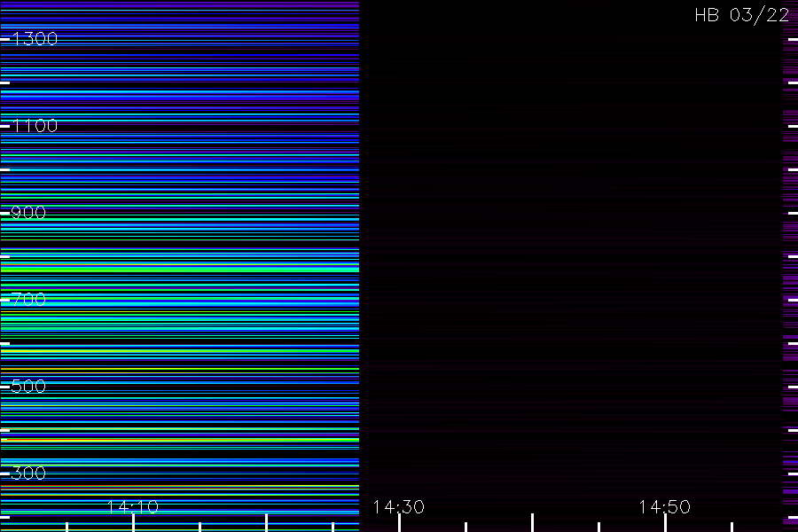Click the tall tick mark below 14:50
Viewport: 798px width, 532px height.
point(665,523)
